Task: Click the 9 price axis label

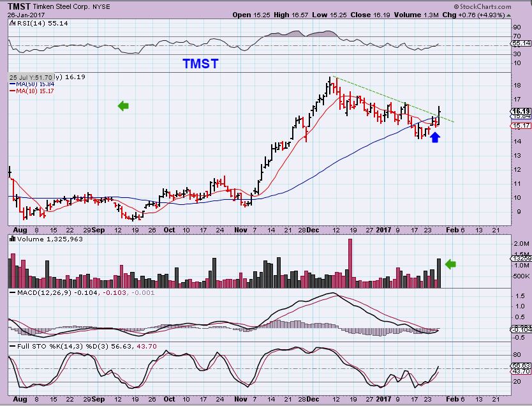Action: (x=519, y=211)
